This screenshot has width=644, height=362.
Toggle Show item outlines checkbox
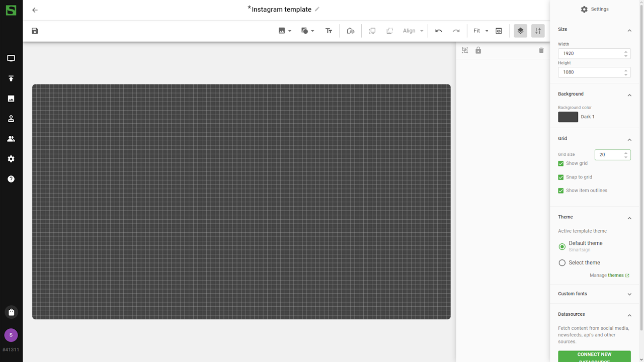(x=561, y=191)
